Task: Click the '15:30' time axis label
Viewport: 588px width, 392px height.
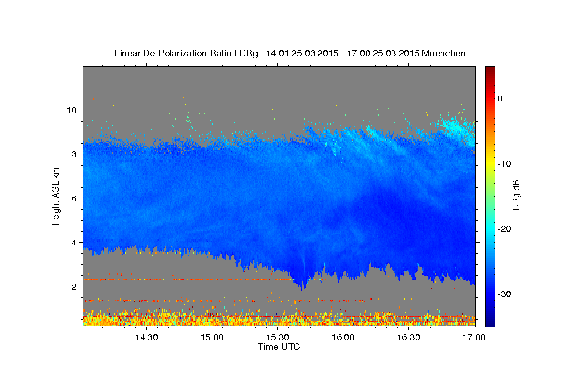Action: (278, 338)
